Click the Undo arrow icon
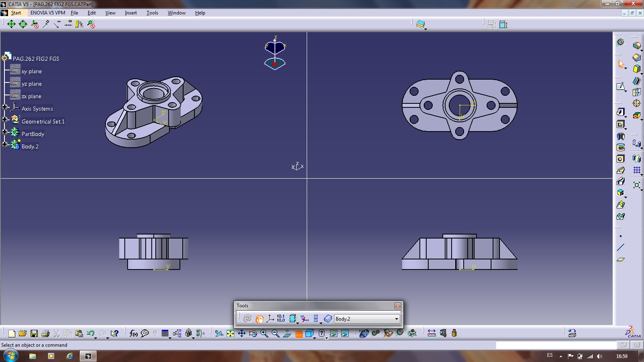The image size is (644, 362). tap(91, 333)
